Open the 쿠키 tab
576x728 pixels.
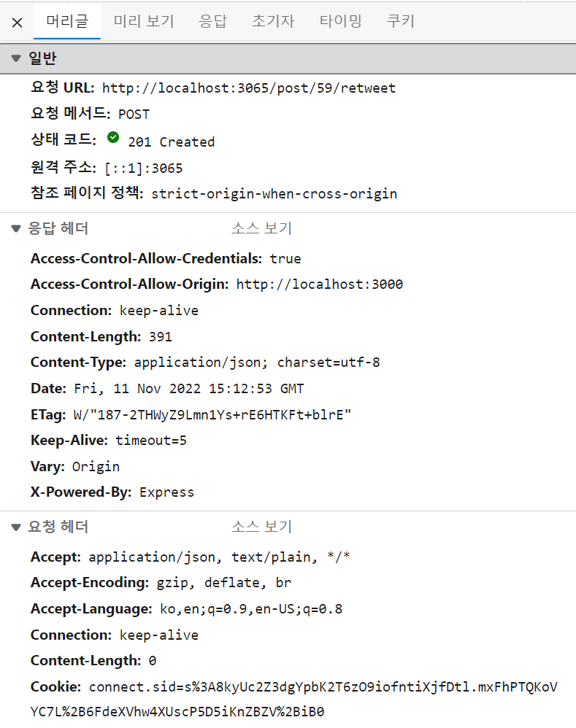[x=400, y=21]
